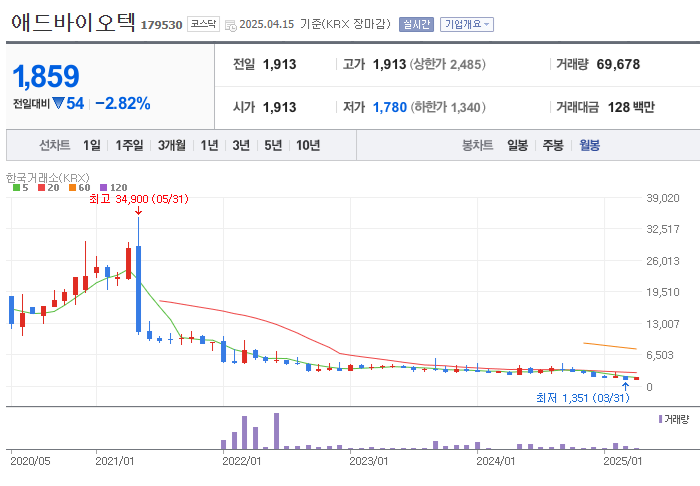Click the tall blue candle under the 최고 marker
The height and width of the screenshot is (486, 700).
138,289
